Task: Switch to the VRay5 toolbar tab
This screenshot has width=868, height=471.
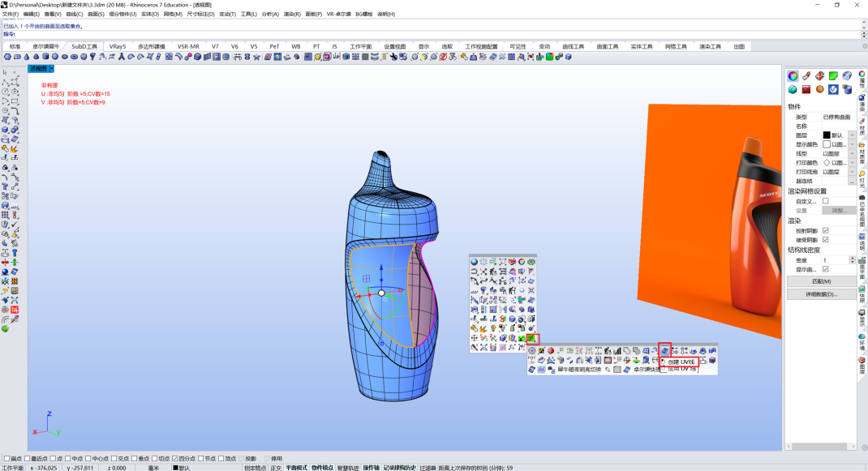Action: (118, 46)
